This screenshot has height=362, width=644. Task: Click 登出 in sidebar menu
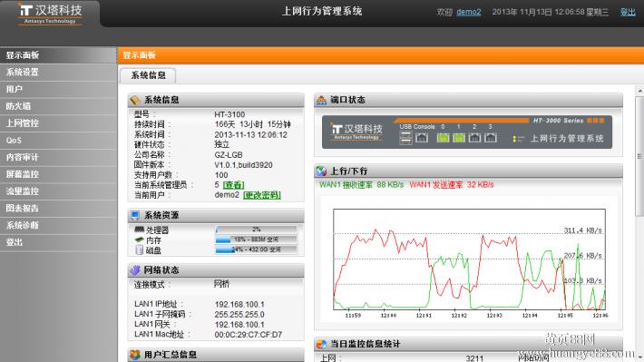click(x=58, y=242)
